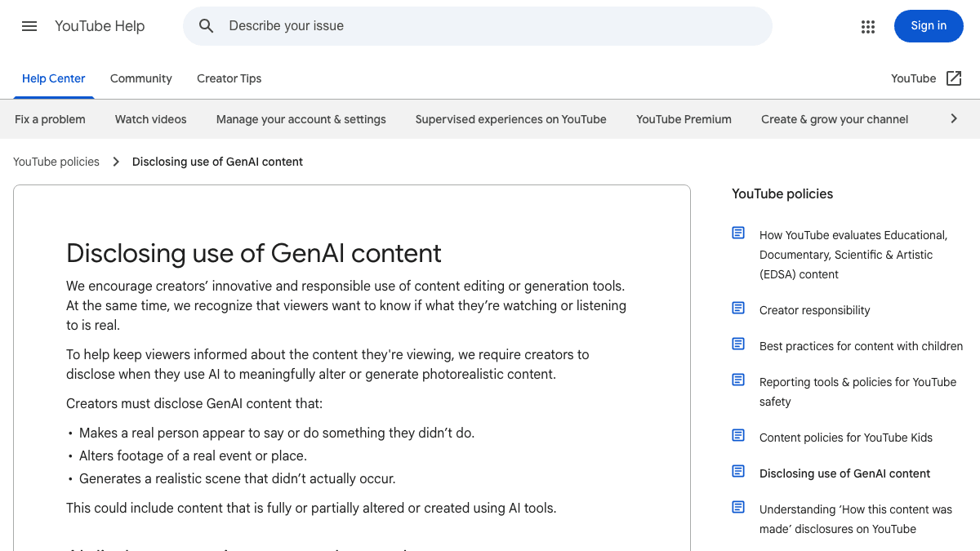Open Manage your account & settings topic

pyautogui.click(x=301, y=119)
